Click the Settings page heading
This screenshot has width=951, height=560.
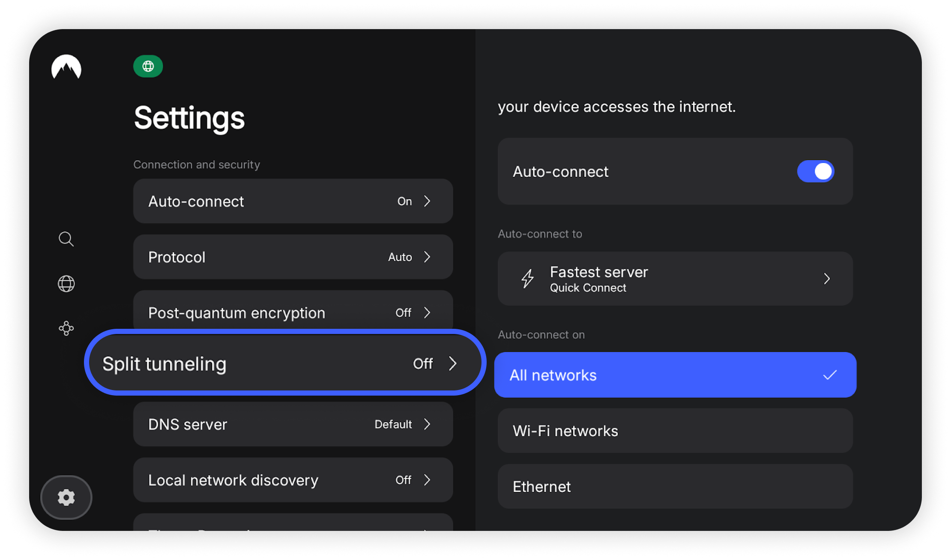189,118
